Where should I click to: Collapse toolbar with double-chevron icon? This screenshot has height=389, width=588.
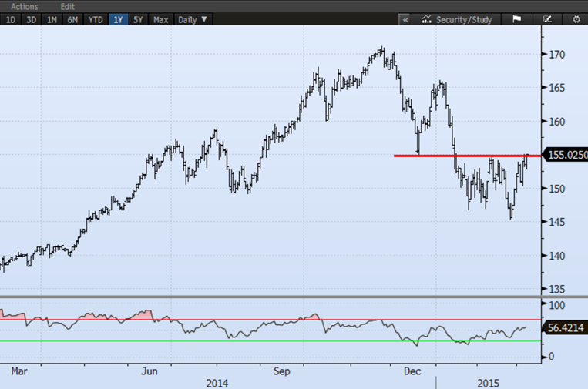pyautogui.click(x=405, y=19)
